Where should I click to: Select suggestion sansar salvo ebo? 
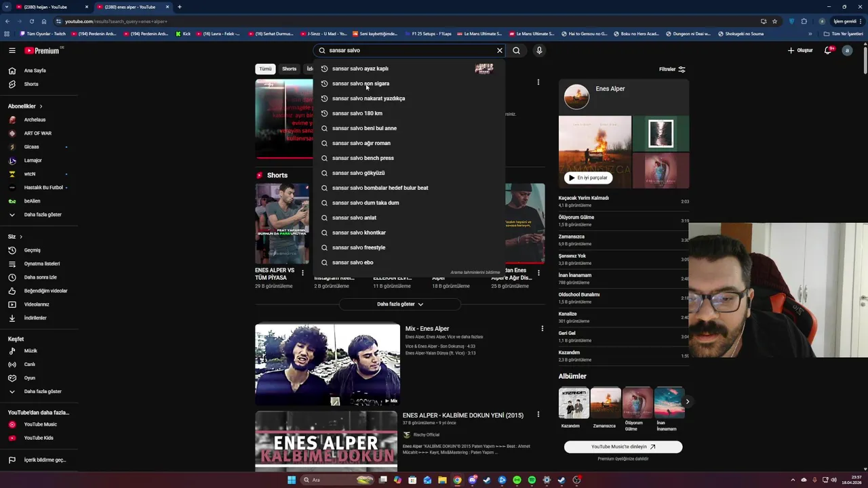pos(409,262)
